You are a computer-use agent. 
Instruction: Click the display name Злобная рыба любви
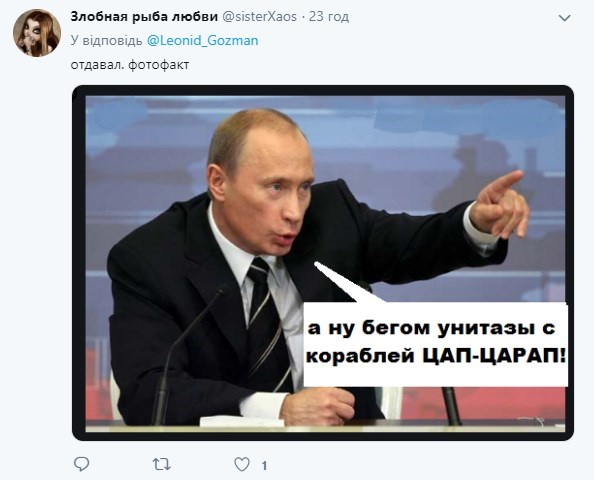144,17
